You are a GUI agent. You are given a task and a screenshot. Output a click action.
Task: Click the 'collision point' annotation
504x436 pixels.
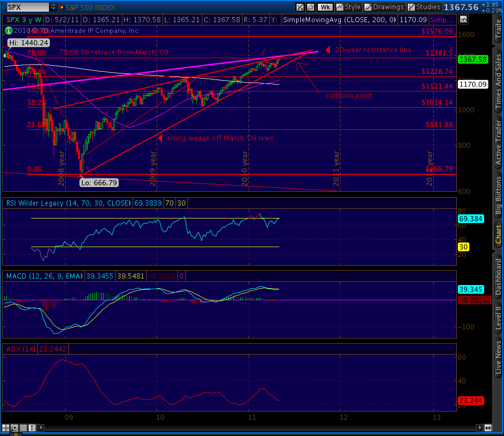click(349, 96)
